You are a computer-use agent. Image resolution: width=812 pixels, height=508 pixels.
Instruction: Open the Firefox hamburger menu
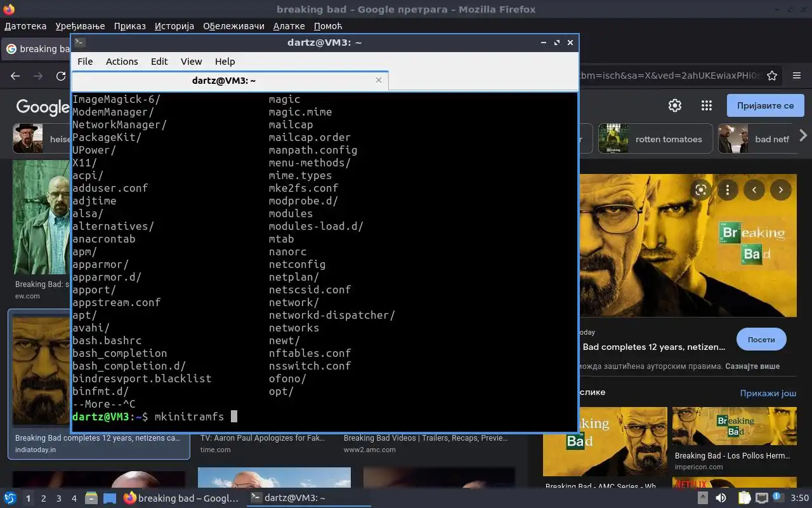(x=797, y=76)
